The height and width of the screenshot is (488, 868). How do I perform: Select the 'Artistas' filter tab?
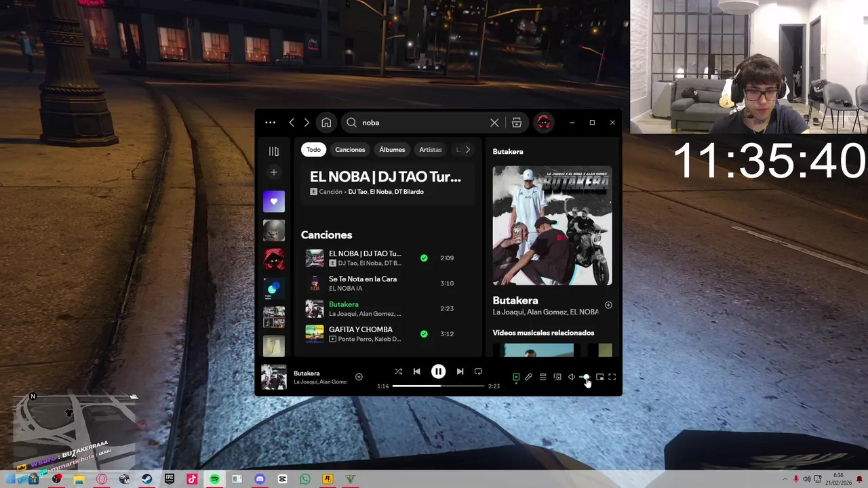pos(431,150)
